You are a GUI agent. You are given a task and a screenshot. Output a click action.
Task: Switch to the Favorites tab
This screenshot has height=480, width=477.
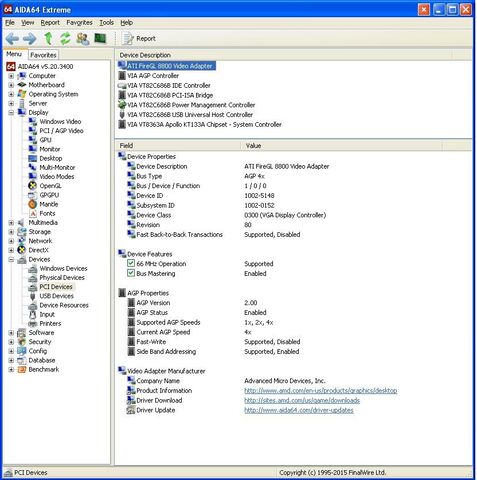(x=43, y=55)
